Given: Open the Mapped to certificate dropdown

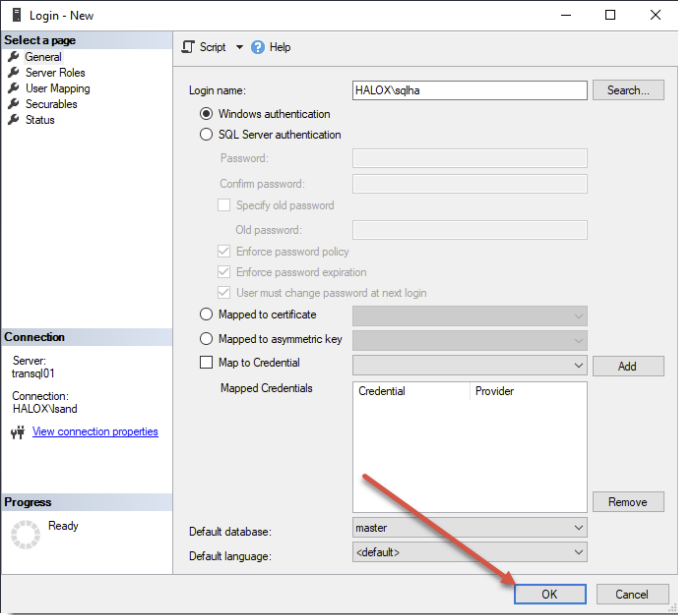Looking at the screenshot, I should click(x=470, y=316).
